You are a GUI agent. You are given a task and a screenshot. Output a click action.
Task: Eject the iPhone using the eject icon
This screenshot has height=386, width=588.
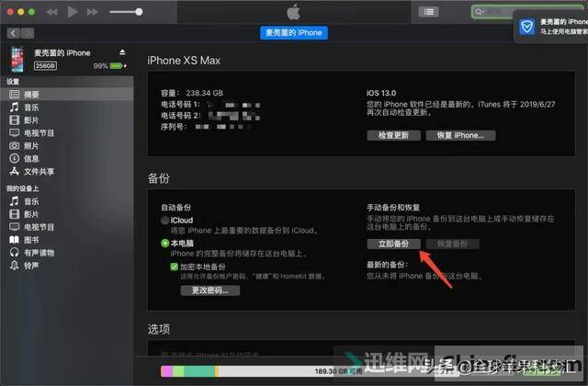tap(122, 52)
